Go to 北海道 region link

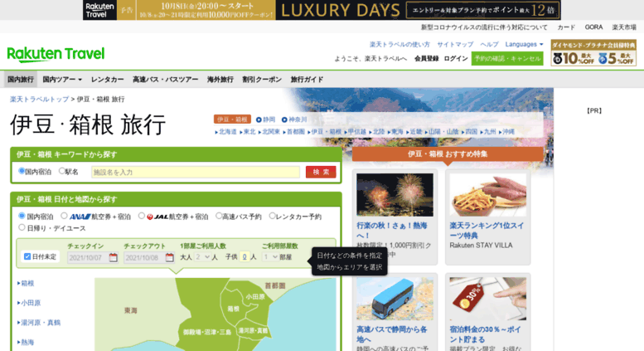226,132
